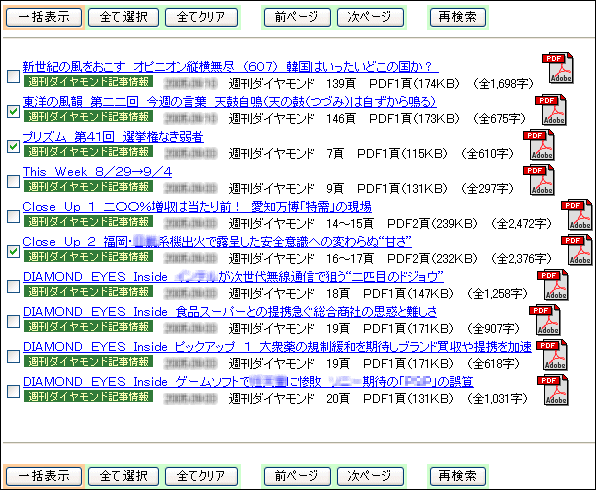Open link 東洋の風韻 第二二回 今週の言葉

[229, 101]
